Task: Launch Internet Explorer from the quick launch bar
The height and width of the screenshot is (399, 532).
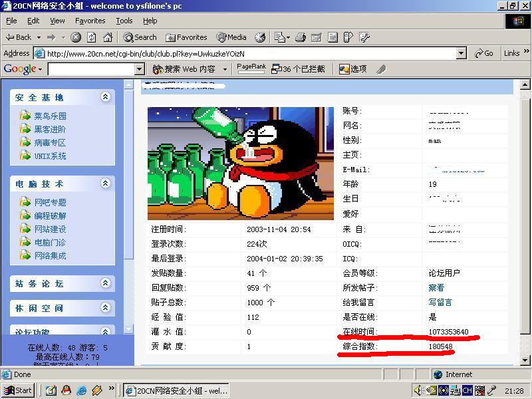Action: click(x=82, y=390)
